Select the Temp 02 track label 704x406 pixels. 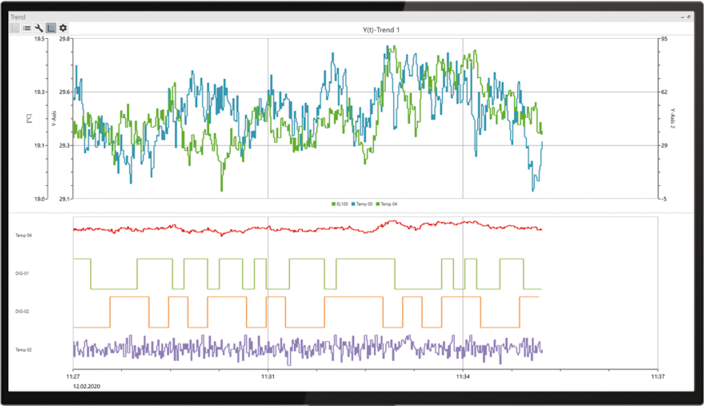23,349
